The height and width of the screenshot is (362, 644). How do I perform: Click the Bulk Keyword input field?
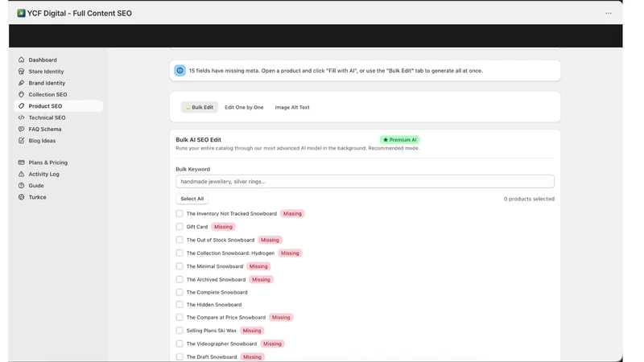coord(365,182)
